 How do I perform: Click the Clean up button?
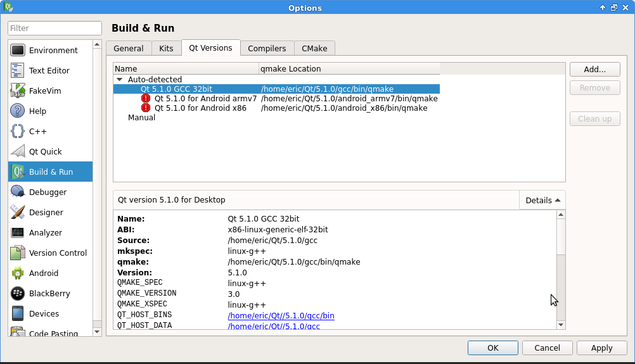[594, 118]
